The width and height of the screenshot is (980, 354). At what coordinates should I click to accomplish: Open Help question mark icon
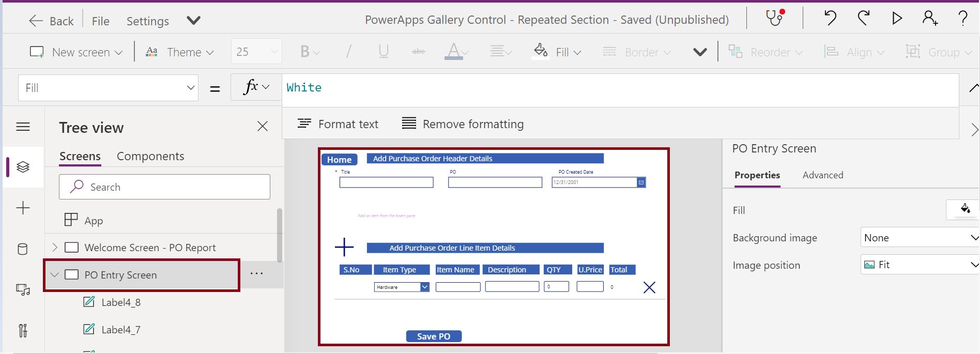click(963, 19)
